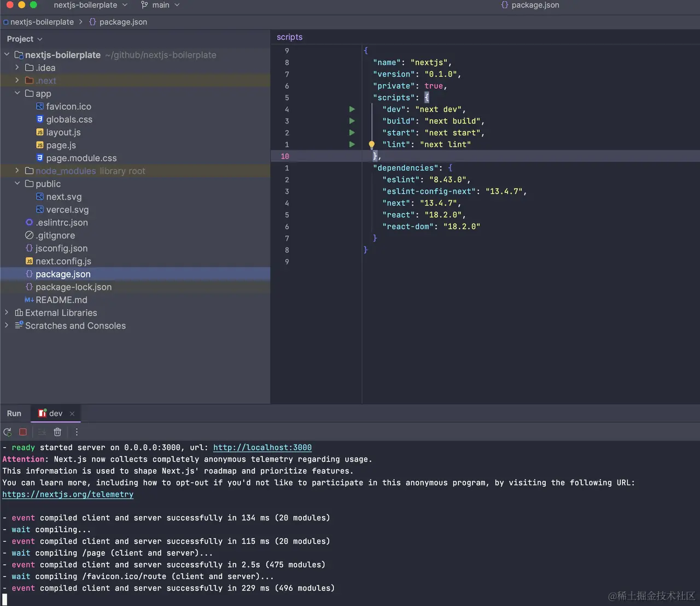The width and height of the screenshot is (700, 606).
Task: Click the scripts breadcrumb above the editor
Action: pos(290,37)
